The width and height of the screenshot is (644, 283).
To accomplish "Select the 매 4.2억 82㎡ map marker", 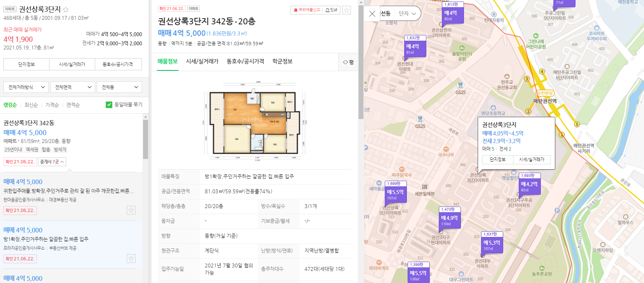I will coord(529,185).
